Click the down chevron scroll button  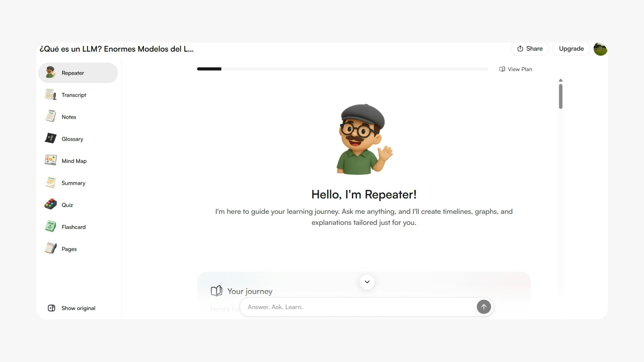tap(367, 282)
